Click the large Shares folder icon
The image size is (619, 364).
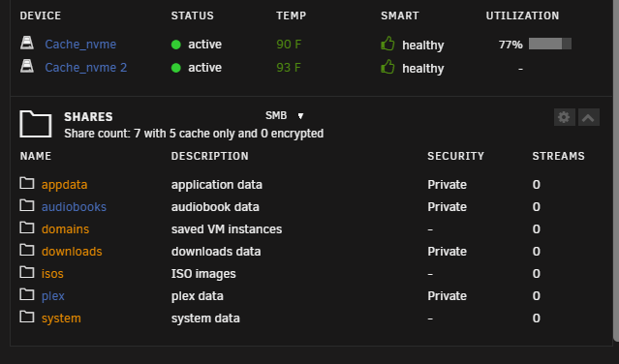pos(36,124)
